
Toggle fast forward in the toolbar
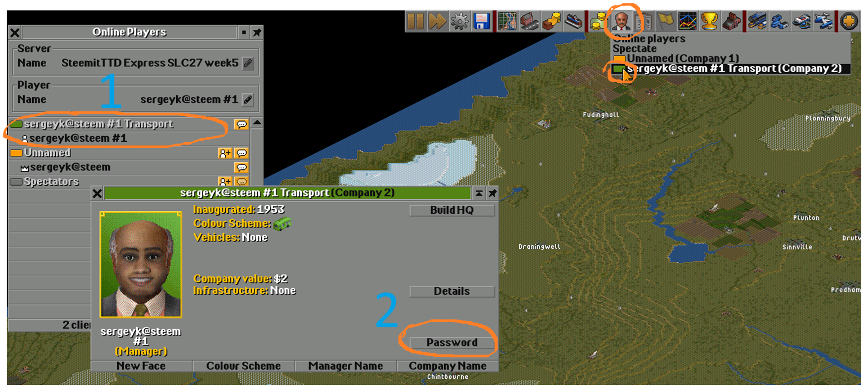pos(437,21)
